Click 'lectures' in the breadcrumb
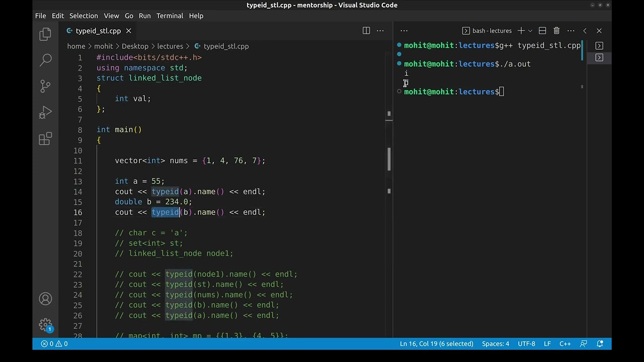The height and width of the screenshot is (362, 644). tap(170, 46)
